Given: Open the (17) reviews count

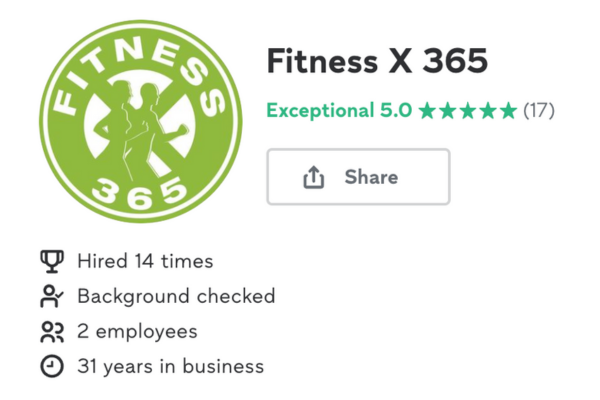Looking at the screenshot, I should (x=539, y=110).
